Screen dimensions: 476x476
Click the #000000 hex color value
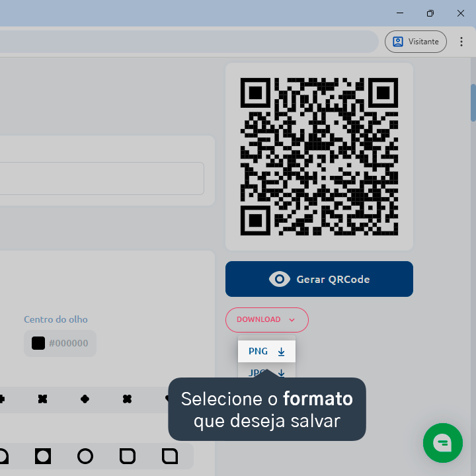(x=69, y=343)
